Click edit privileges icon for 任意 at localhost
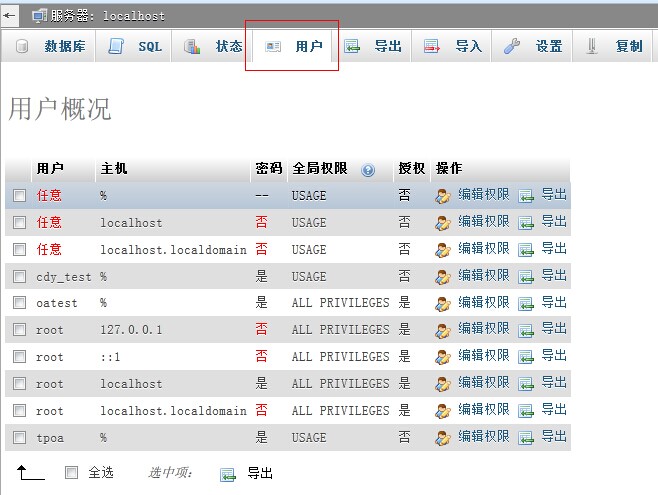The height and width of the screenshot is (495, 658). 442,223
